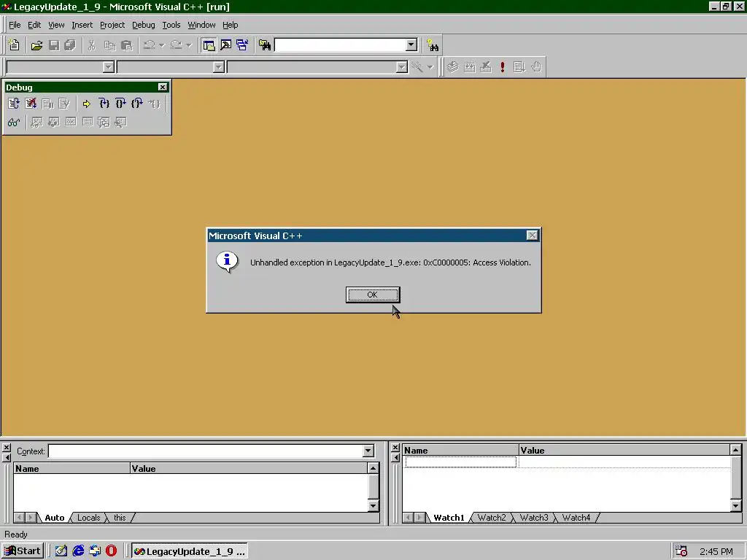Open QuickWatch via the glasses icon
This screenshot has width=747, height=560.
tap(14, 122)
